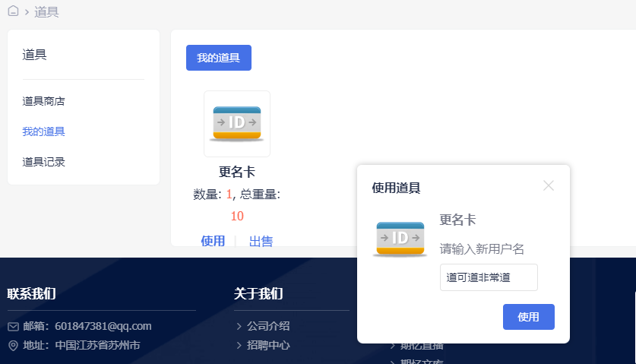The height and width of the screenshot is (364, 636).
Task: Click the chevron arrow before 招聘中心
Action: [239, 345]
